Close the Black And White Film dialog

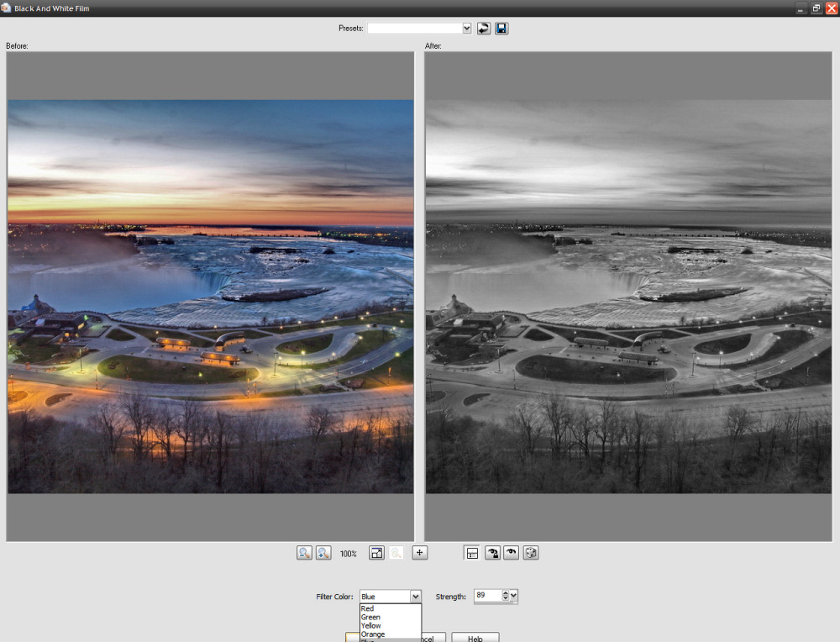pos(832,8)
